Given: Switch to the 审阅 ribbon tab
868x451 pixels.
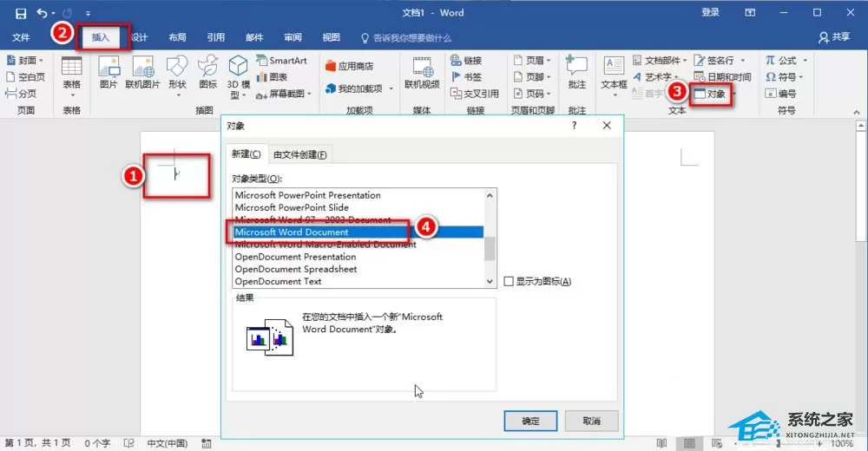Looking at the screenshot, I should (x=293, y=37).
